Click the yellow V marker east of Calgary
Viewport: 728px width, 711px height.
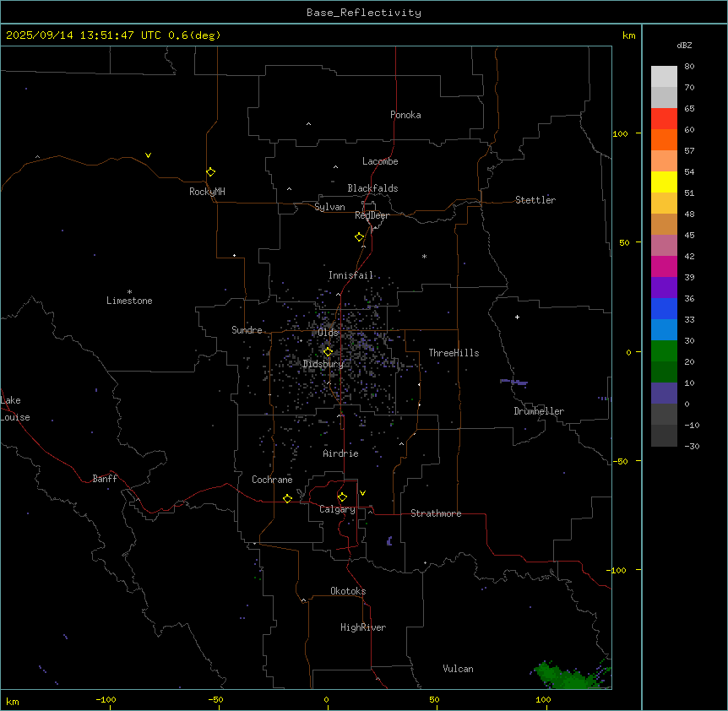coord(362,493)
